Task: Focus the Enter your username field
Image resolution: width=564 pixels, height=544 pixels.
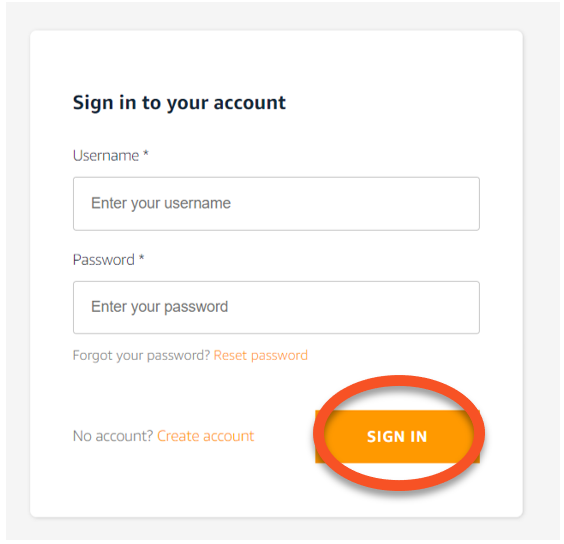Action: 276,204
